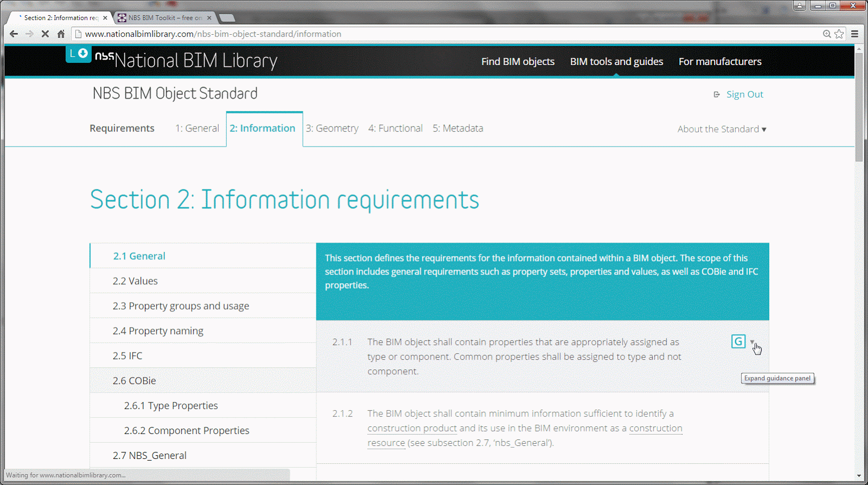The height and width of the screenshot is (485, 868).
Task: Select 2.6.2 Component Properties
Action: point(203,431)
